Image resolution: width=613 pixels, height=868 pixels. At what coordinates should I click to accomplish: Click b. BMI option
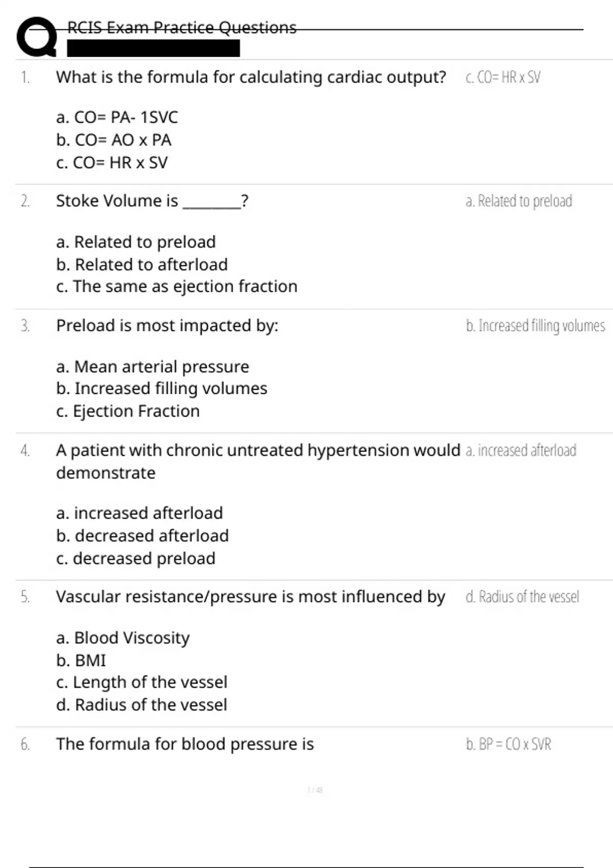point(81,661)
